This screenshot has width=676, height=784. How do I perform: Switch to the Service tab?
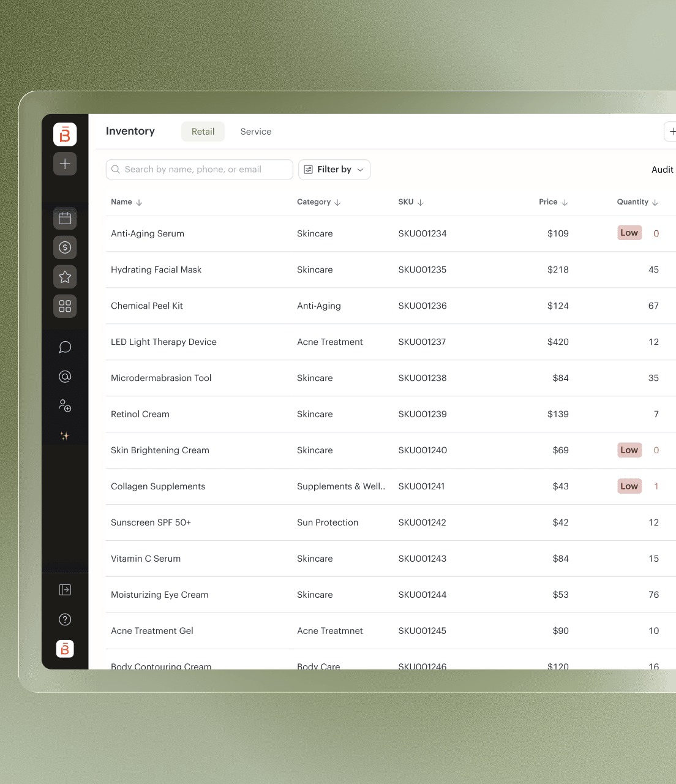(256, 132)
